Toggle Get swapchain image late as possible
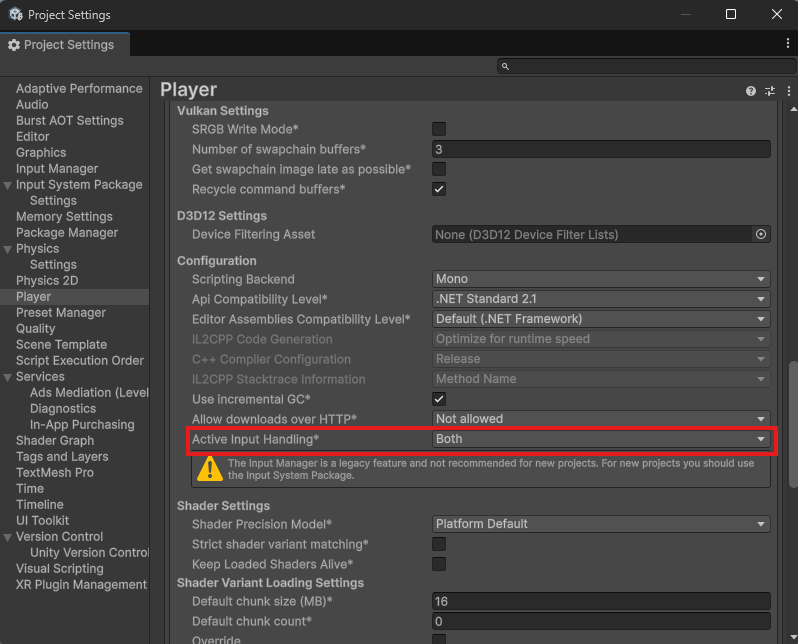The width and height of the screenshot is (798, 644). pyautogui.click(x=439, y=169)
